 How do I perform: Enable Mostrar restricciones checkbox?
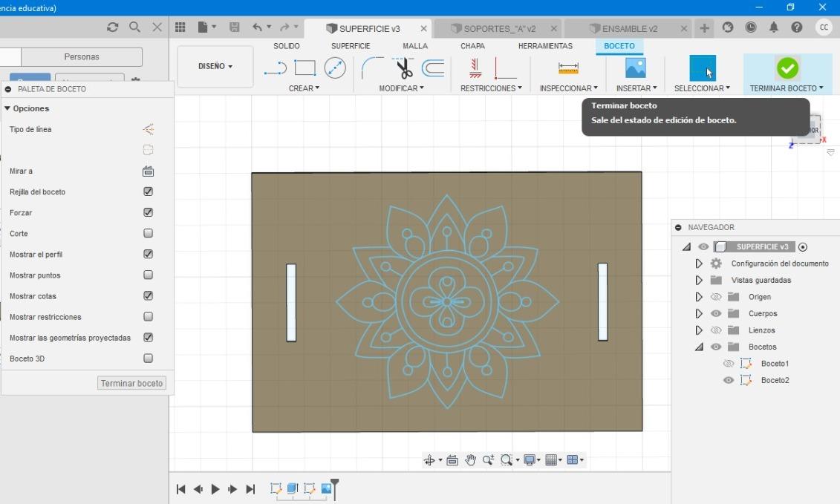149,317
